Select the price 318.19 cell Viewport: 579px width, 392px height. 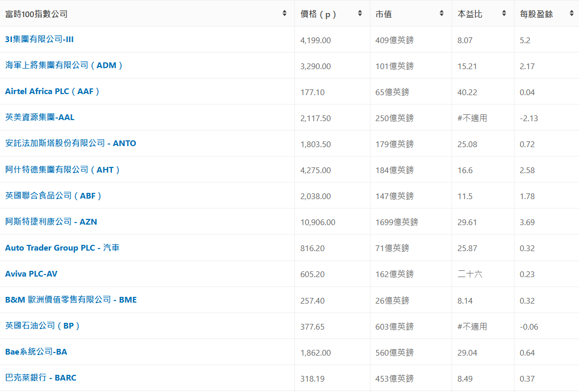point(313,378)
